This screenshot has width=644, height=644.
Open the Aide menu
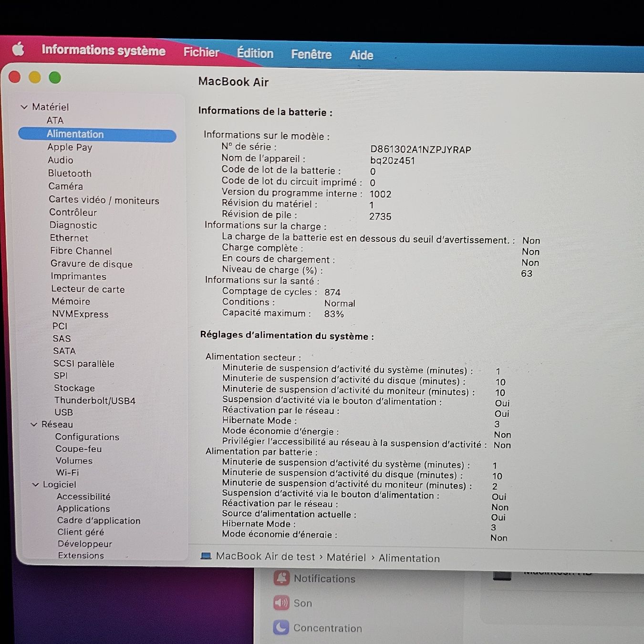361,55
